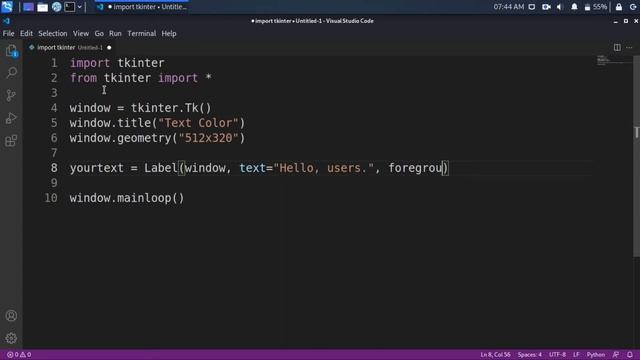Click the lock screen icon
640x360 pixels.
coord(619,7)
